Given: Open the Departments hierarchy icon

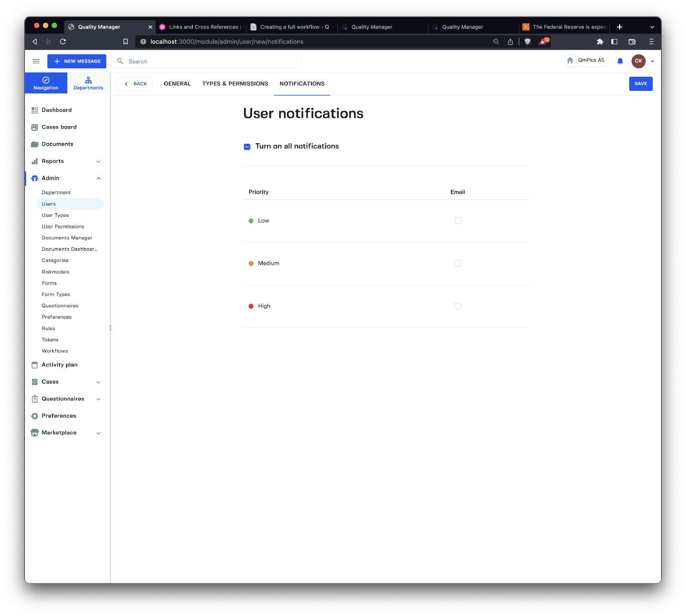Looking at the screenshot, I should tap(88, 80).
